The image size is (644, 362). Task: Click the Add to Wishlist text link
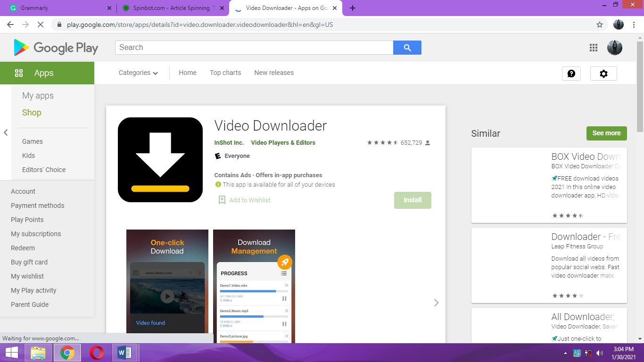pos(250,200)
